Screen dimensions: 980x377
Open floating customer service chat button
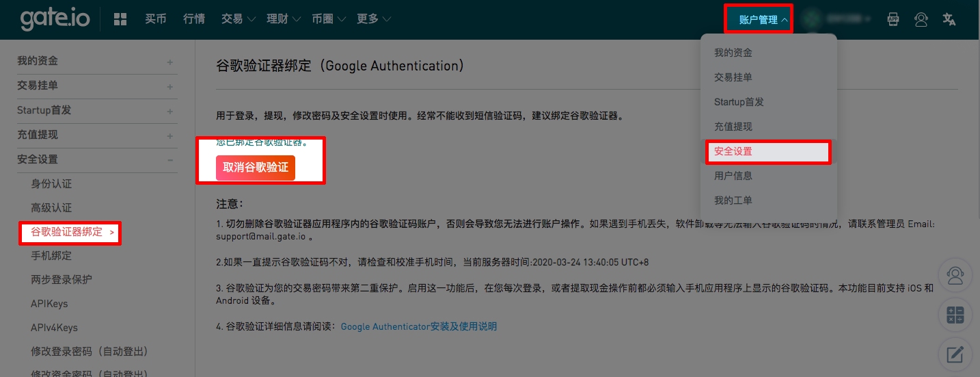(x=955, y=275)
